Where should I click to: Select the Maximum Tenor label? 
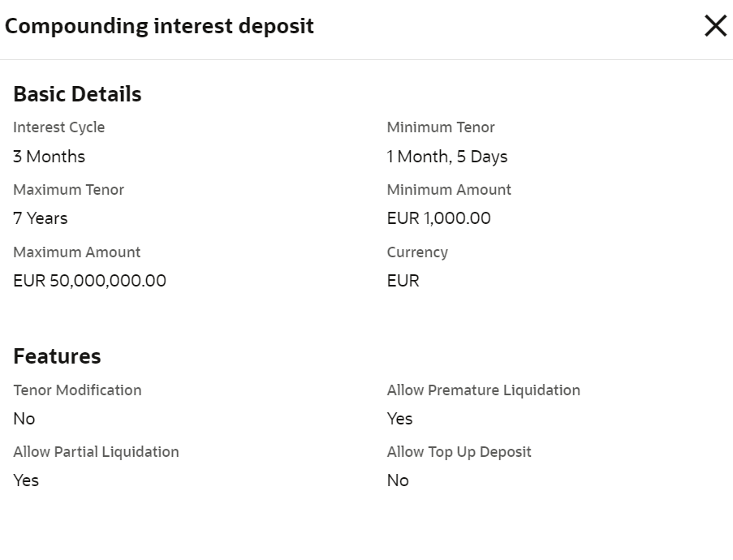(68, 190)
